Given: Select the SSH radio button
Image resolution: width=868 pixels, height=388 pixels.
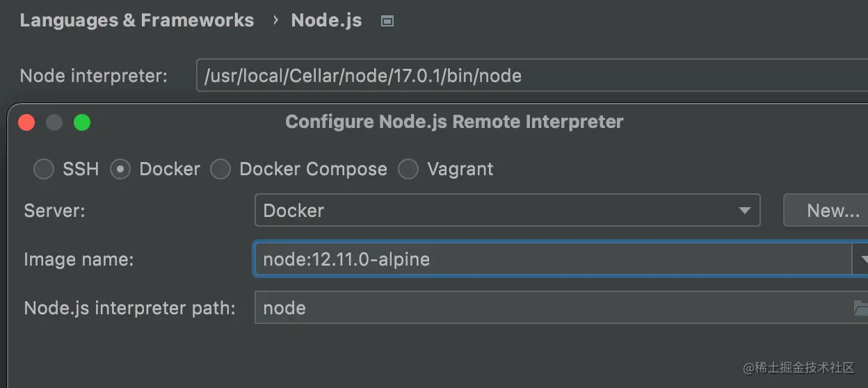Looking at the screenshot, I should 44,169.
